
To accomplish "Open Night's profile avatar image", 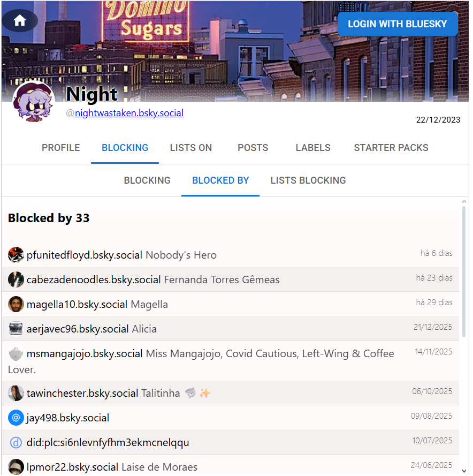I will [x=34, y=102].
